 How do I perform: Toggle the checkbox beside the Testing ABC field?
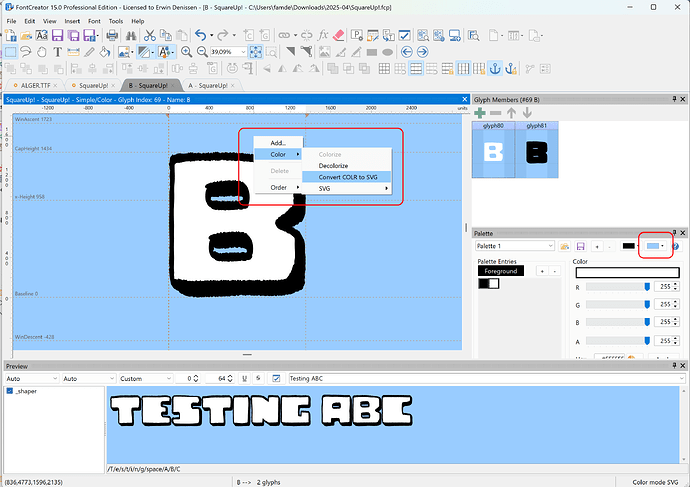click(x=277, y=379)
